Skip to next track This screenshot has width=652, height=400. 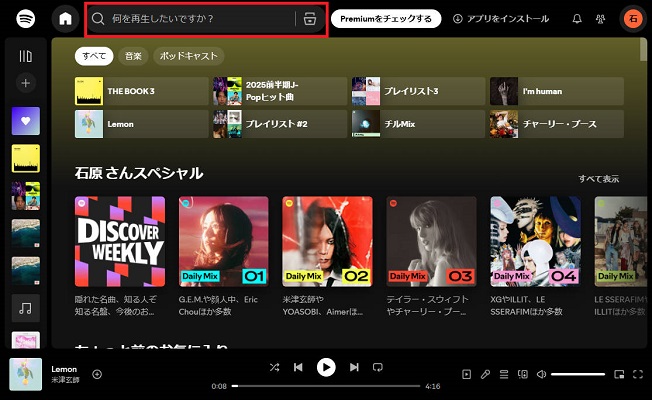tap(354, 367)
